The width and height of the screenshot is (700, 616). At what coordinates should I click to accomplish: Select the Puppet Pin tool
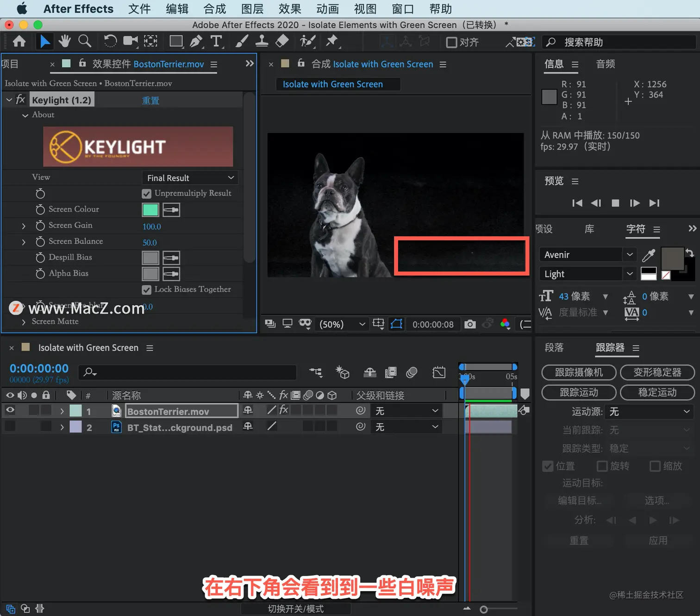pyautogui.click(x=332, y=41)
